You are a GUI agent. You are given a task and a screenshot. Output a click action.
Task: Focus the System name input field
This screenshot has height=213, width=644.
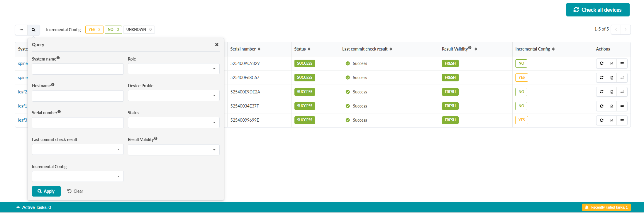78,69
